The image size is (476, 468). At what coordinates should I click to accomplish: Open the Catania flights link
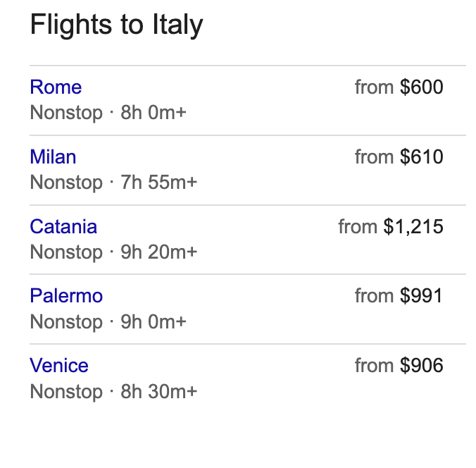[63, 227]
